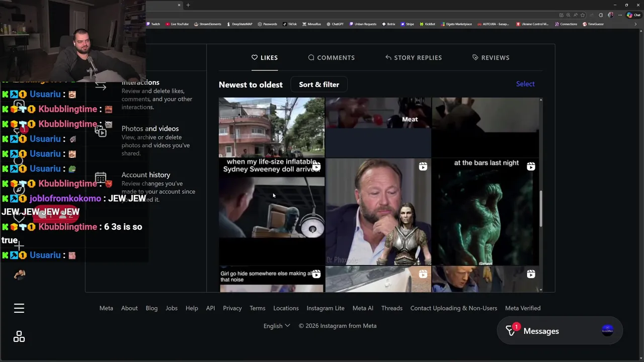644x362 pixels.
Task: Open the Threads footer link
Action: pos(392,308)
